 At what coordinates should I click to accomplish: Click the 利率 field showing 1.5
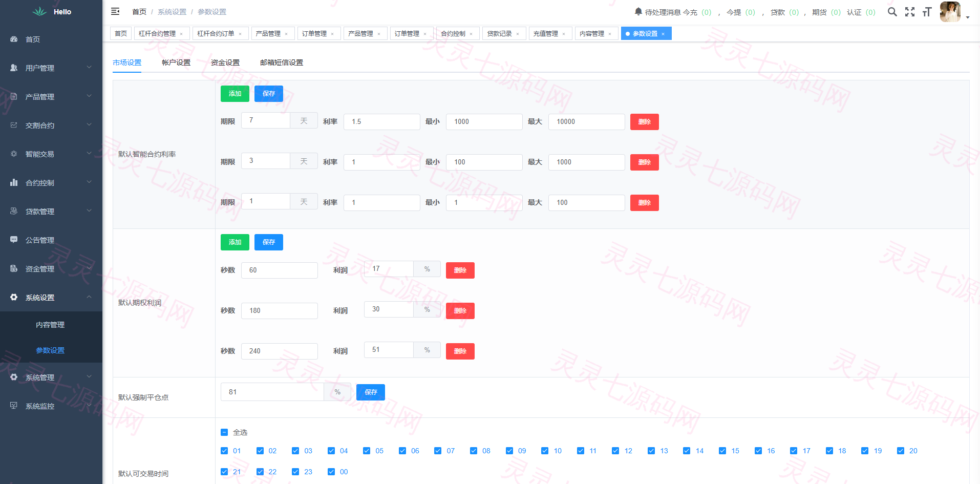(x=382, y=122)
